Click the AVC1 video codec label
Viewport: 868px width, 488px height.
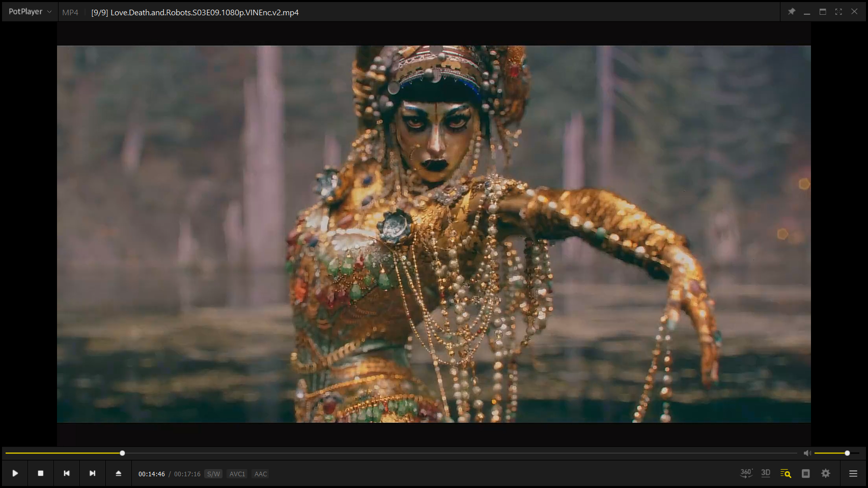237,474
